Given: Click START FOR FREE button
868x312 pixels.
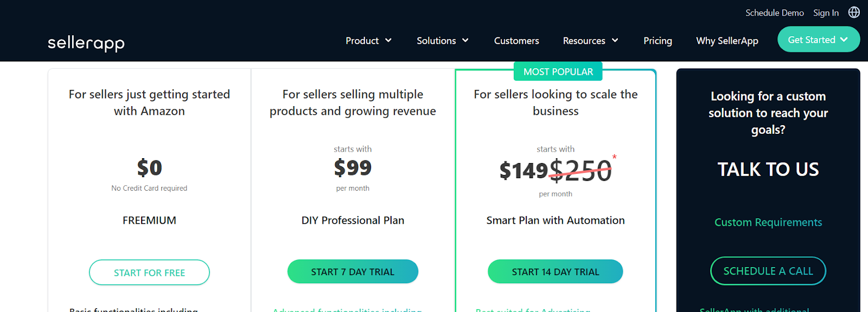Looking at the screenshot, I should (149, 272).
